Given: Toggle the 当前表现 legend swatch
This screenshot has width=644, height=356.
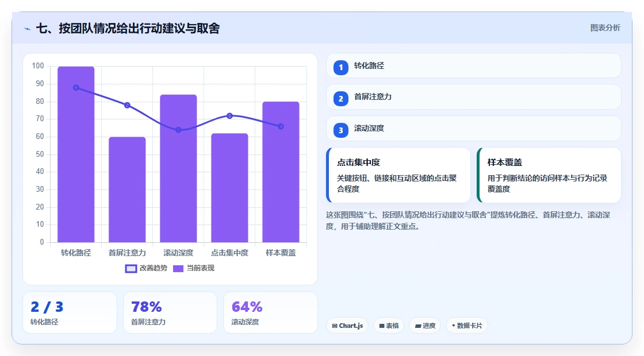Looking at the screenshot, I should point(178,269).
